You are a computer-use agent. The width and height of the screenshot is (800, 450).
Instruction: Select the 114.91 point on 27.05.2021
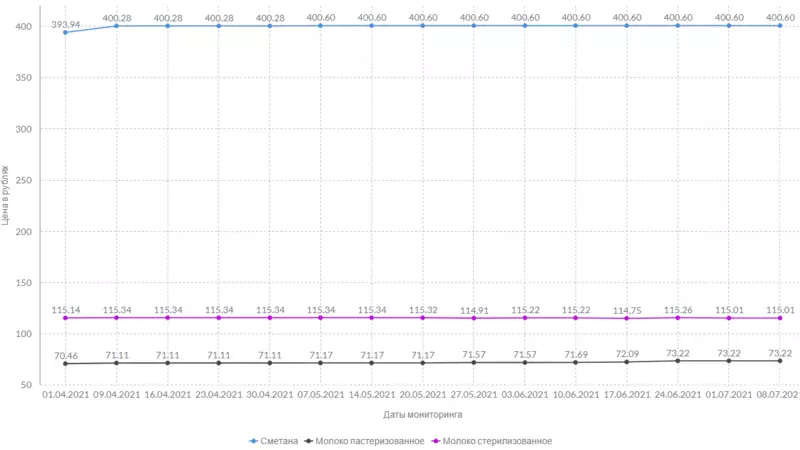(474, 318)
